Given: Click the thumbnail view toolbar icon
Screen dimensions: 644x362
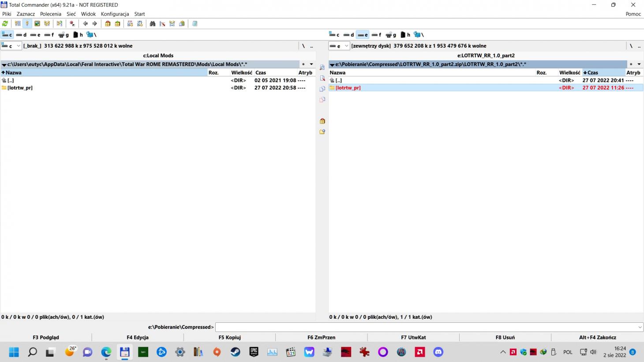Looking at the screenshot, I should [x=37, y=24].
